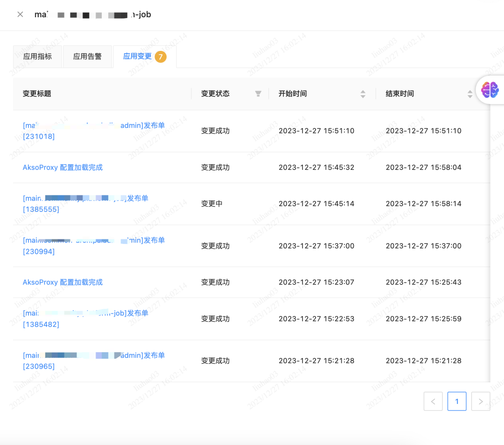Open release order link [231018]

(x=94, y=131)
